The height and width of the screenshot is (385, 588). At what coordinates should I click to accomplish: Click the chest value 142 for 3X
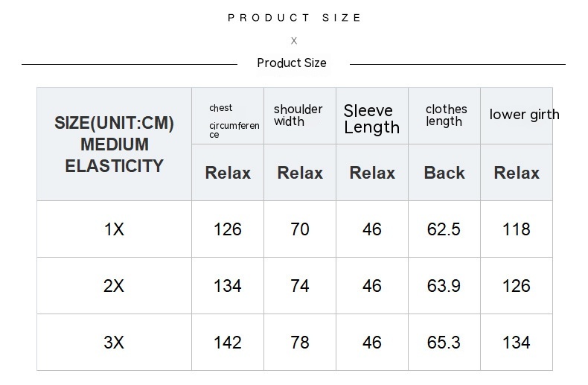click(228, 343)
